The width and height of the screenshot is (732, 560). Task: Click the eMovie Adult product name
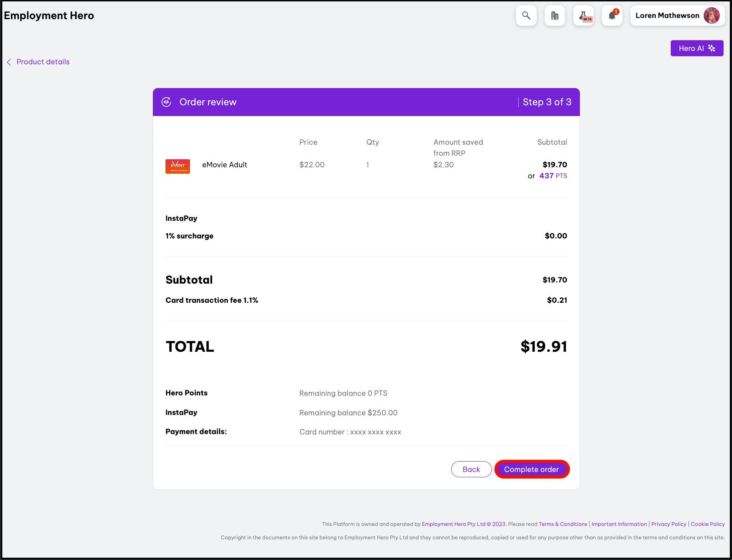pyautogui.click(x=224, y=165)
